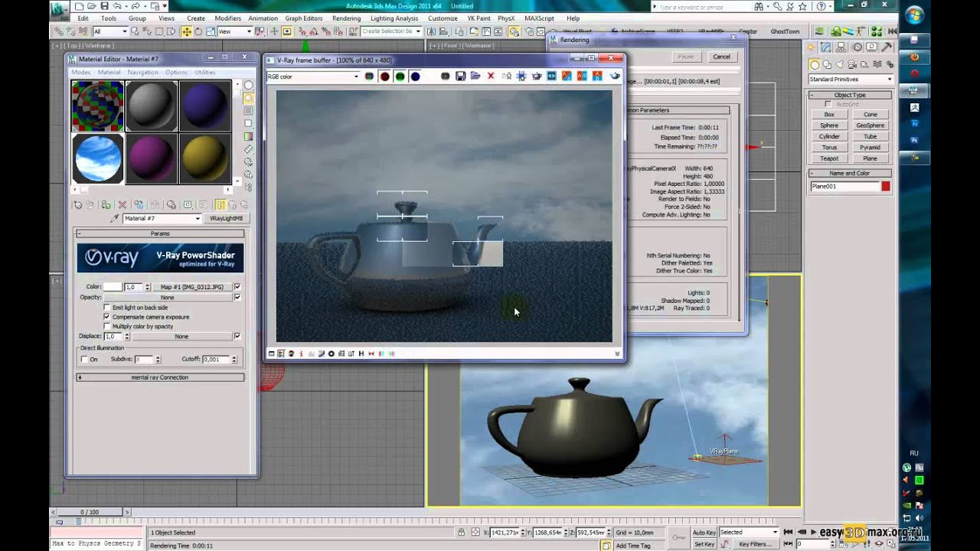Save file from the quick access toolbar
The height and width of the screenshot is (551, 980).
click(105, 6)
